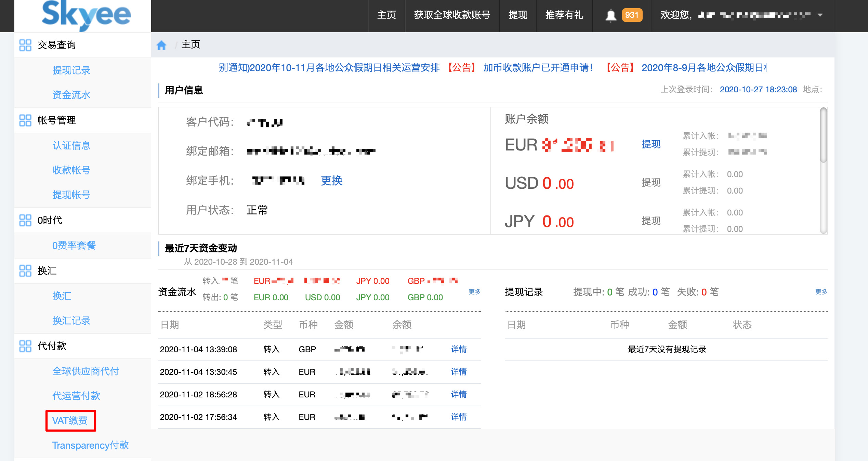
Task: Expand the welcome user dropdown arrow
Action: [820, 15]
